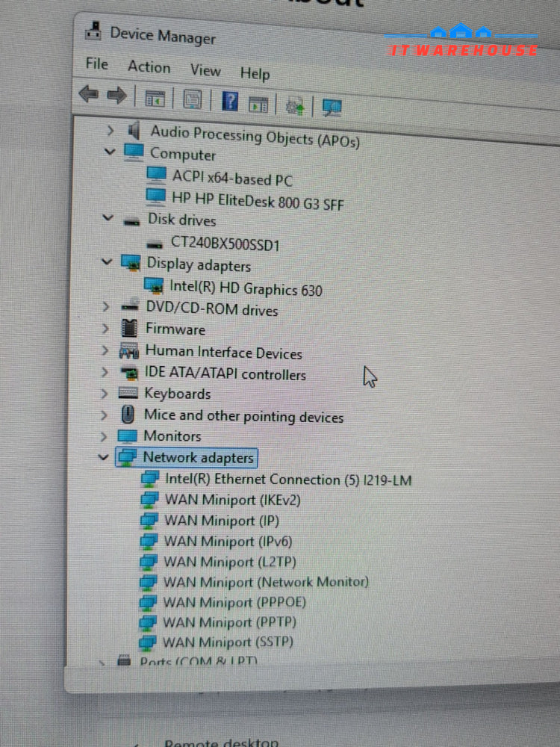Viewport: 560px width, 747px height.
Task: Click the Network adapters category icon
Action: click(127, 457)
